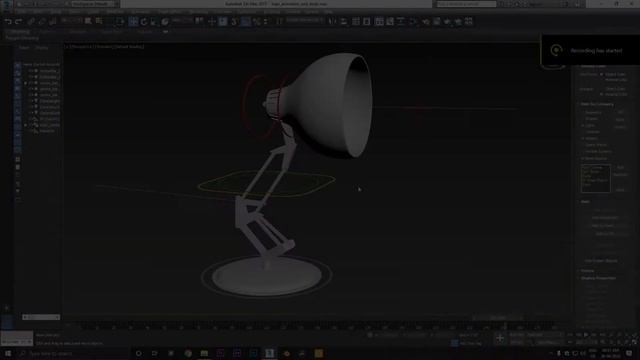Collapse the Hide by Category rollout
The width and height of the screenshot is (640, 360).
(597, 104)
